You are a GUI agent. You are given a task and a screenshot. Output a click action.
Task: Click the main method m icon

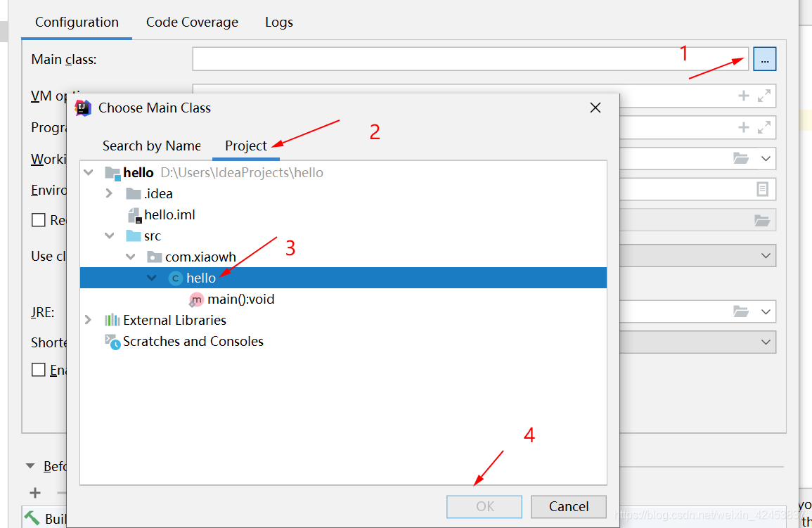pos(196,300)
